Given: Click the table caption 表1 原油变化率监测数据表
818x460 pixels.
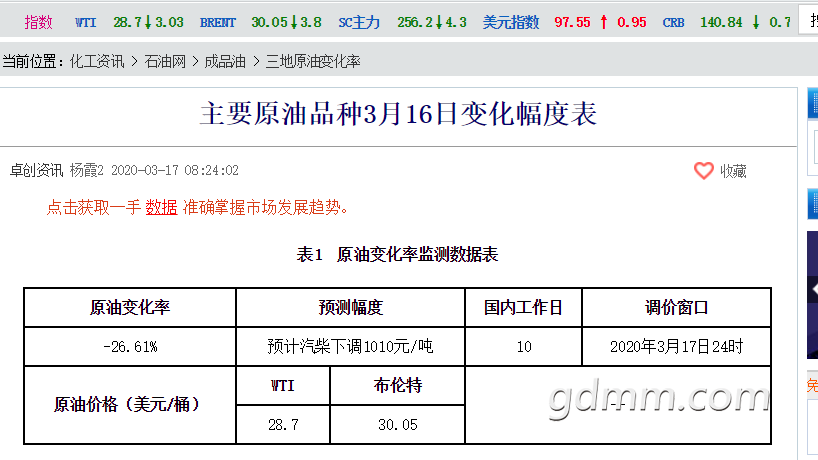Looking at the screenshot, I should pyautogui.click(x=398, y=255).
